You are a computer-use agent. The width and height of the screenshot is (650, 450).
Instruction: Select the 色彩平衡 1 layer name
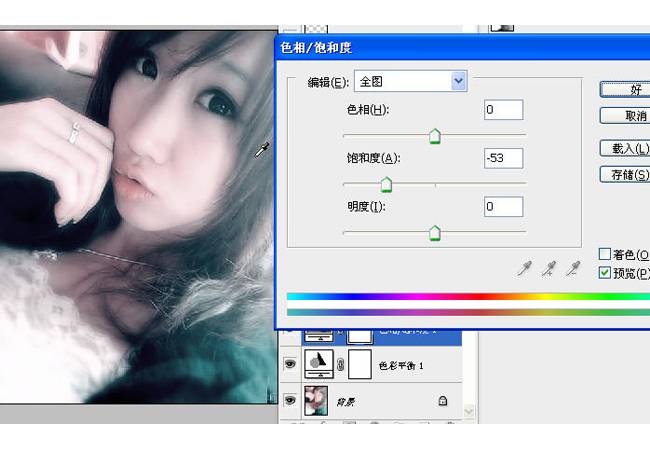coord(401,365)
